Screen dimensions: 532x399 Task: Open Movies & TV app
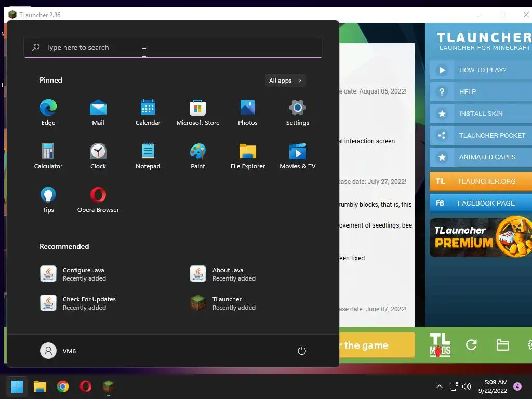click(x=298, y=156)
